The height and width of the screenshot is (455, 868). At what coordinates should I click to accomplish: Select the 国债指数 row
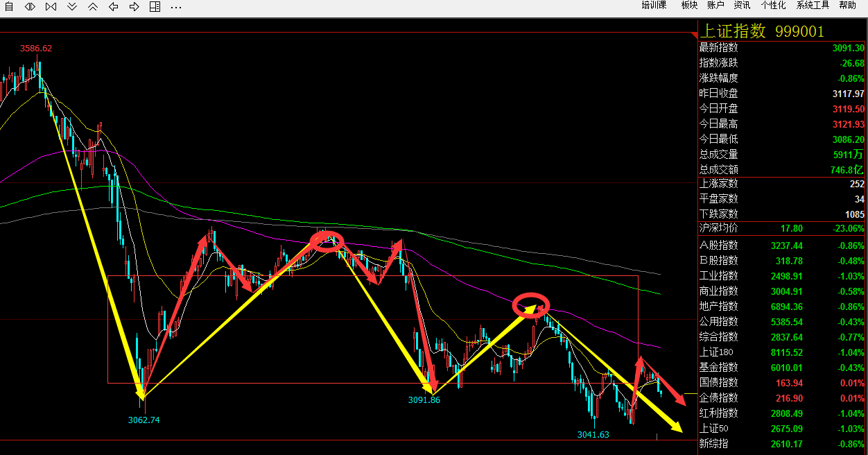coord(782,383)
